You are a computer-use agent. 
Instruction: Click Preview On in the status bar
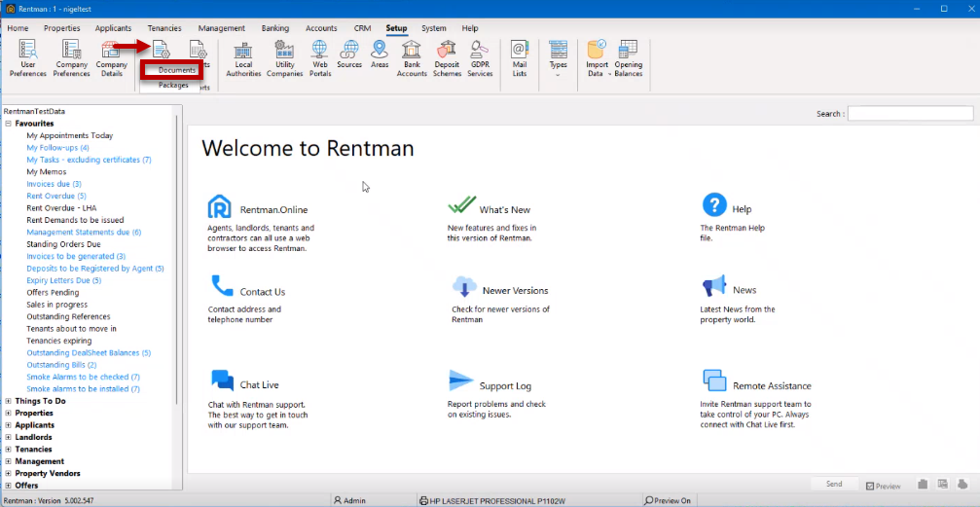[x=668, y=501]
